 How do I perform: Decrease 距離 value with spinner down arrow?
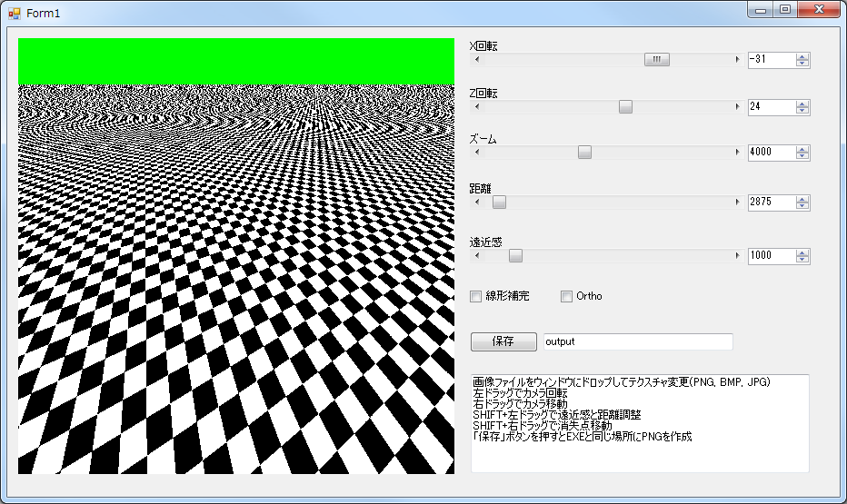802,205
